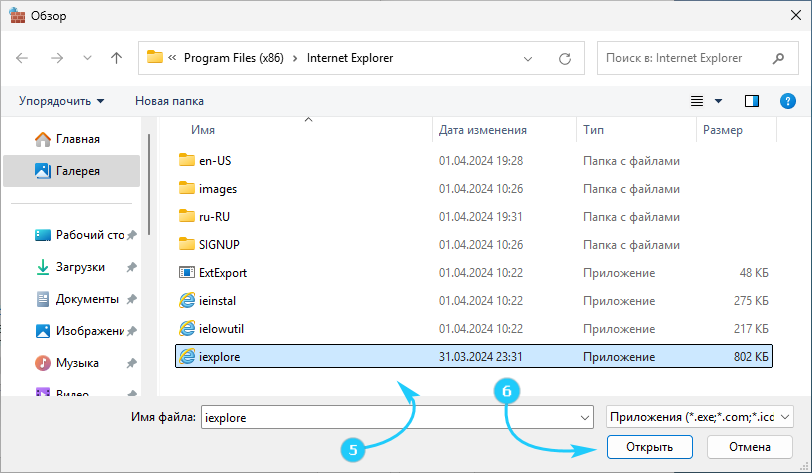This screenshot has height=473, width=812.
Task: Open help with the blue question icon
Action: [788, 101]
